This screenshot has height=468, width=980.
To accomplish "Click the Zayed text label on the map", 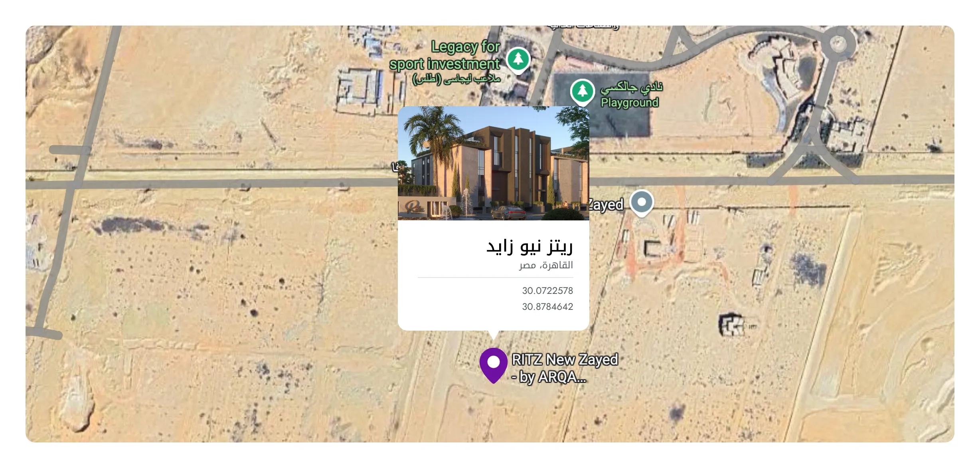I will point(606,204).
